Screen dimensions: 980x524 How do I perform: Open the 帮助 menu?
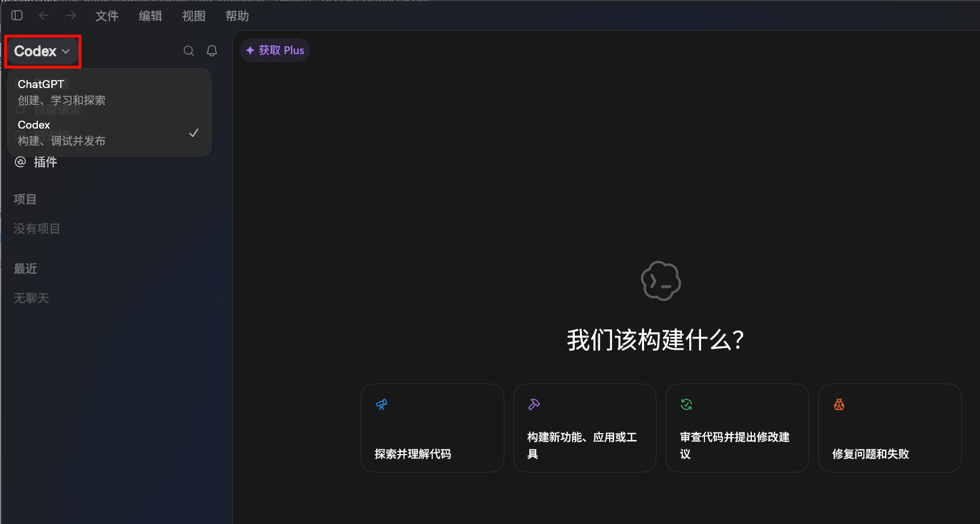[x=237, y=16]
